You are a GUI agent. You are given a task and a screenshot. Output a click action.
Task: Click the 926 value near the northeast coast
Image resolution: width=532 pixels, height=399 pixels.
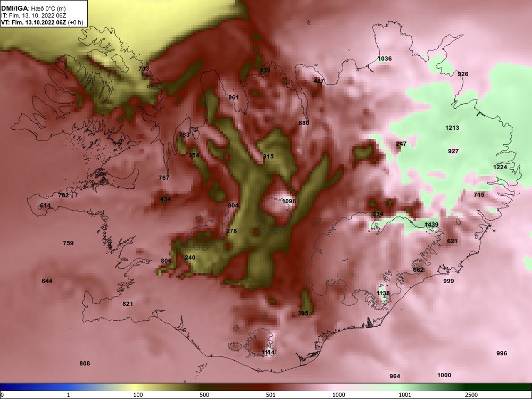463,74
